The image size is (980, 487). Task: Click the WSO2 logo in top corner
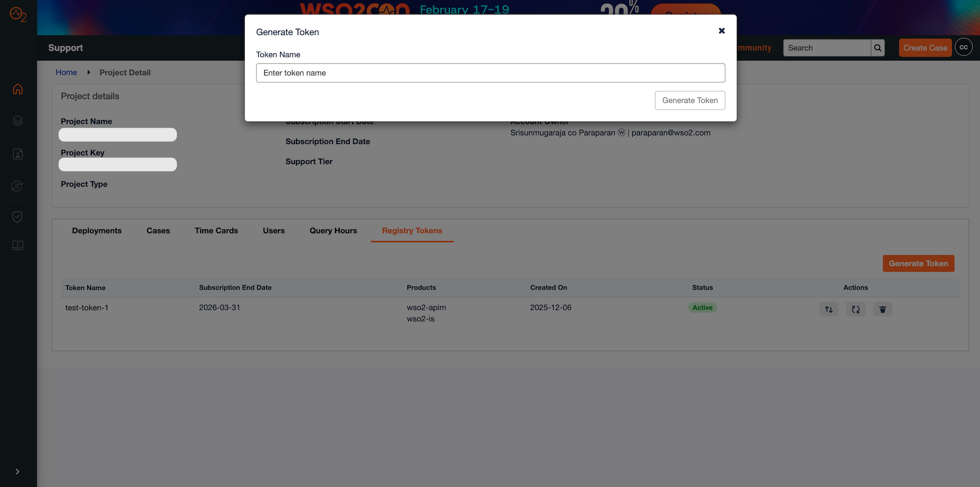coord(17,15)
